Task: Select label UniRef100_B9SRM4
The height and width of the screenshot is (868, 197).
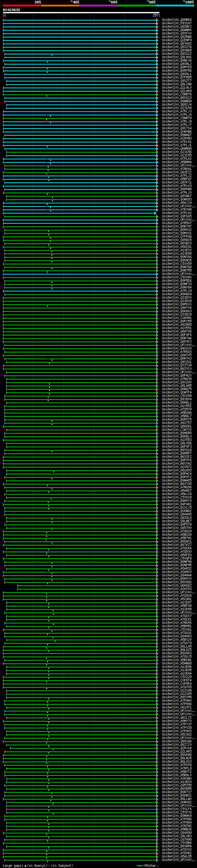Action: click(x=176, y=846)
